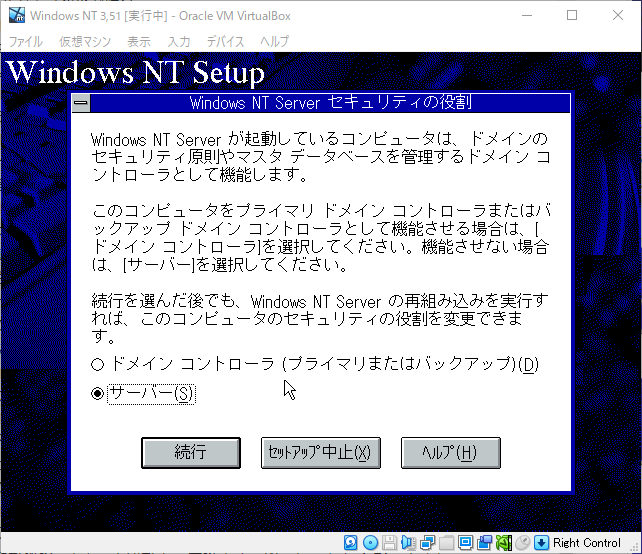The image size is (642, 554).
Task: Click the 続行 button
Action: pyautogui.click(x=191, y=452)
